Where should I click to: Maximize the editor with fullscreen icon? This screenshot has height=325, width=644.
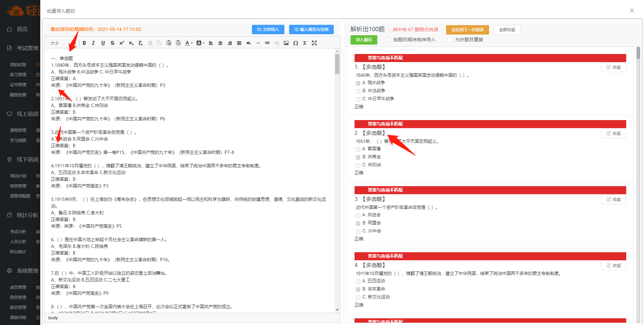(314, 43)
